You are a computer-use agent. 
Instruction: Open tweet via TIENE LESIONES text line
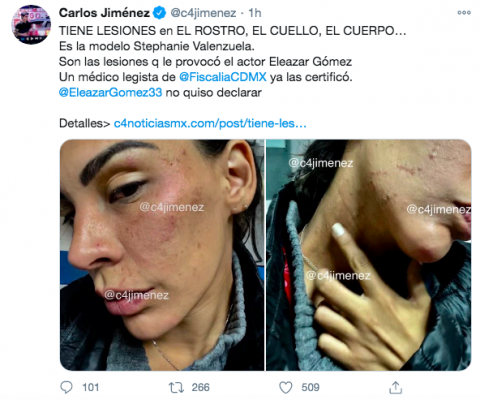[x=233, y=31]
